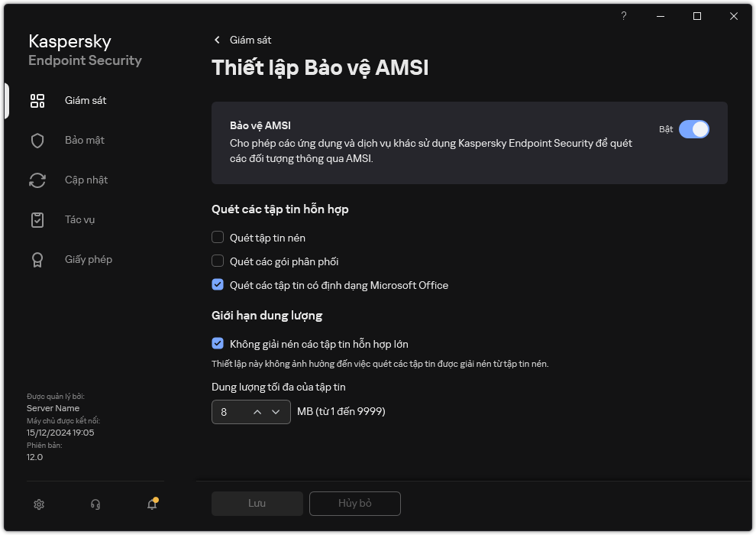756x535 pixels.
Task: Click the Giám sát dashboard icon
Action: point(37,101)
